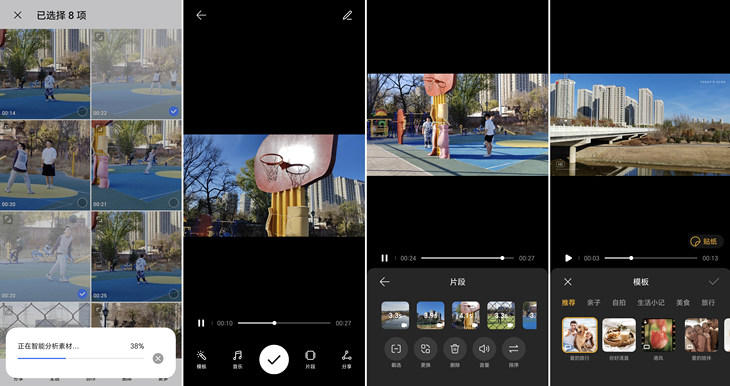This screenshot has width=730, height=386.
Task: Tap the 38% progress value
Action: pyautogui.click(x=137, y=346)
